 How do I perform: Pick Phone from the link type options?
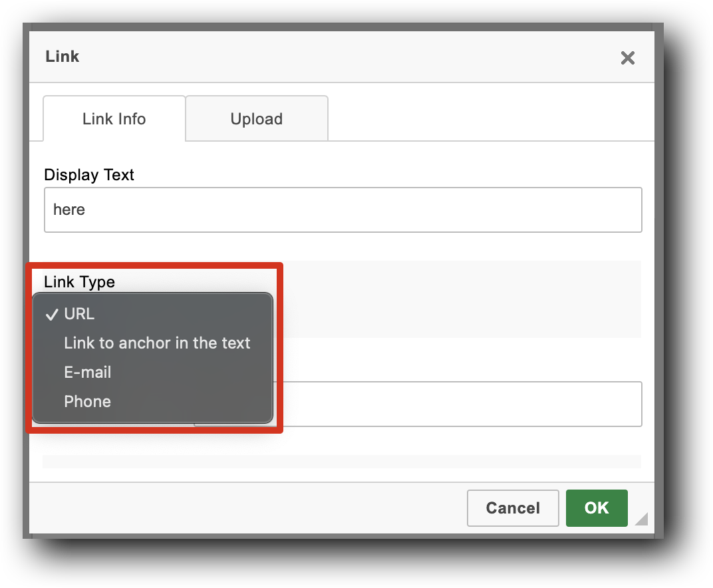87,401
